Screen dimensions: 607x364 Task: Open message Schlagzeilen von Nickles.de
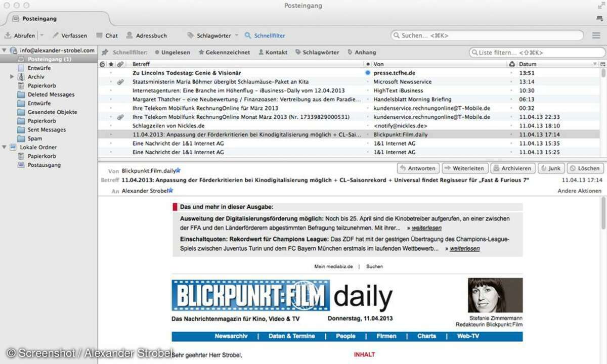pyautogui.click(x=349, y=126)
